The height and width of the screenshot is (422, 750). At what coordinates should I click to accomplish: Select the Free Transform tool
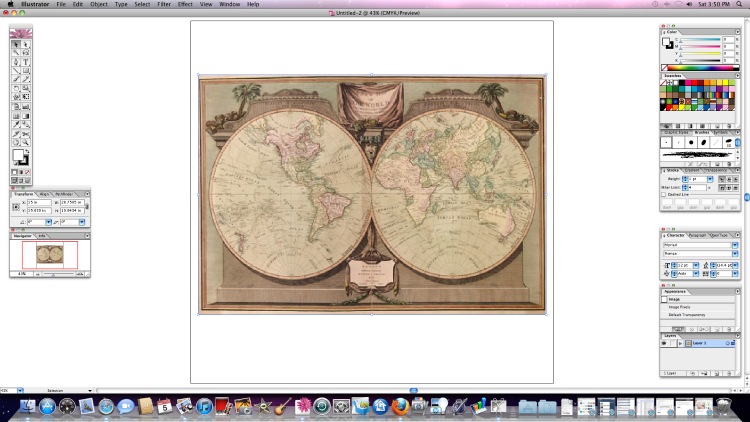click(x=26, y=97)
